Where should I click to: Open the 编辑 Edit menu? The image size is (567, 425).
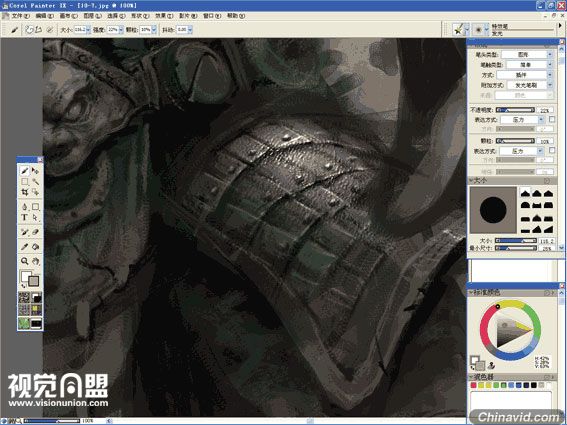44,16
